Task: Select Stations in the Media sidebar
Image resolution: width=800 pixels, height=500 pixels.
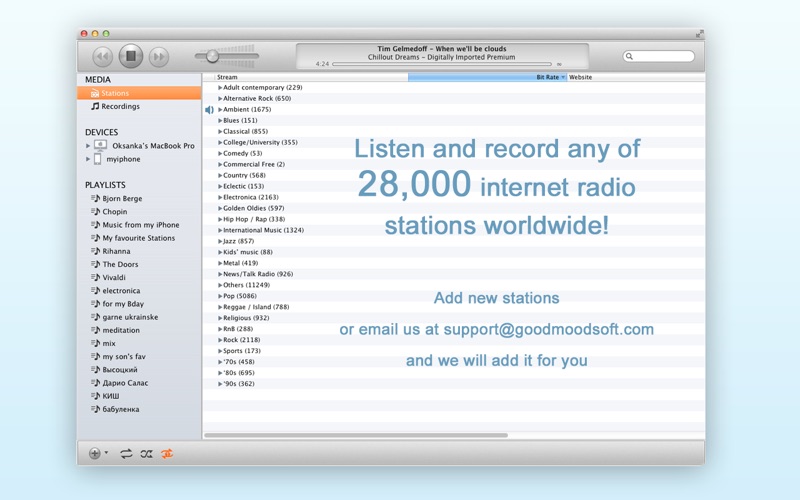Action: tap(115, 93)
